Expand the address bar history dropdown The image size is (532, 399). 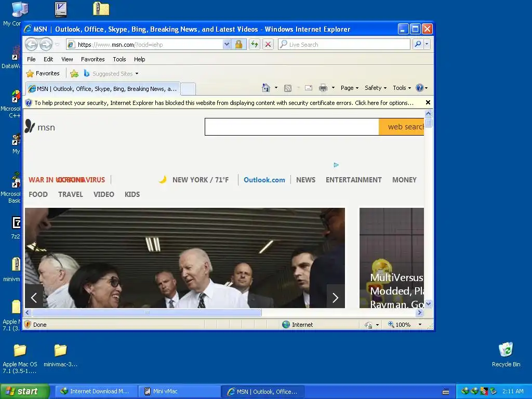coord(227,44)
